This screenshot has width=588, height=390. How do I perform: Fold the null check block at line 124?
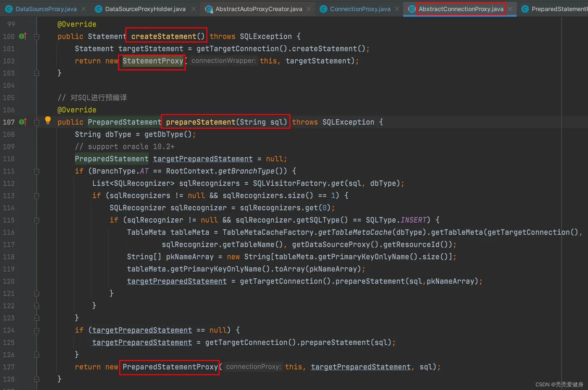[37, 330]
